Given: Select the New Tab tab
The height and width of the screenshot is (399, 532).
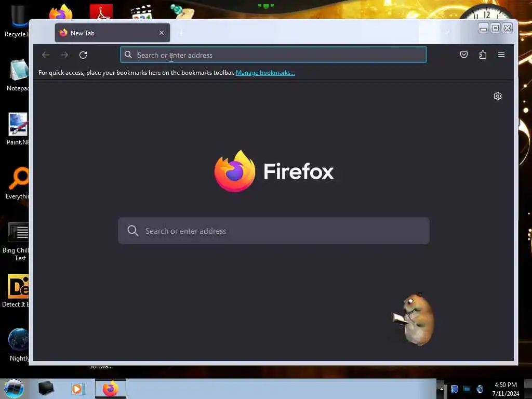Looking at the screenshot, I should tap(112, 33).
